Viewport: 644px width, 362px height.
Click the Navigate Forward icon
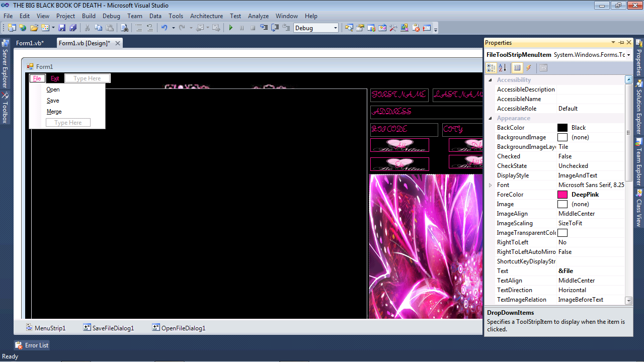[x=216, y=28]
